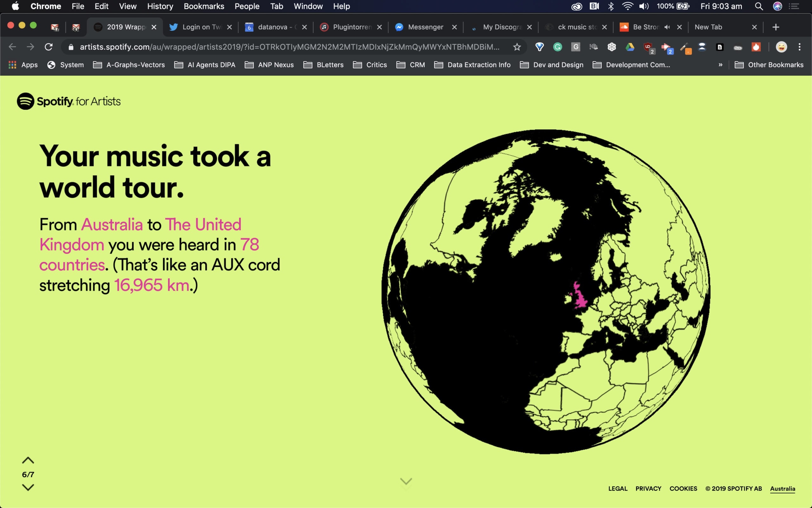
Task: Bookmark this page with the star icon
Action: [x=517, y=47]
